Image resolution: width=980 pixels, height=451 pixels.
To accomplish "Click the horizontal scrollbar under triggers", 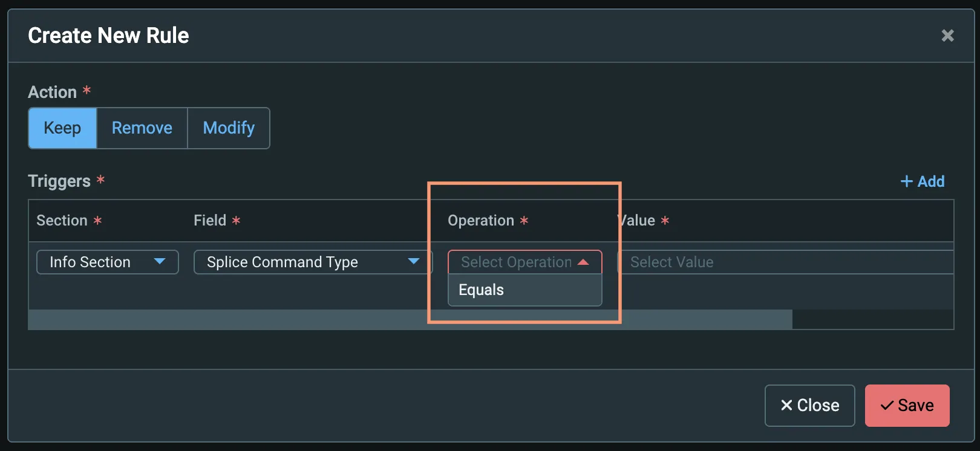I will pyautogui.click(x=410, y=319).
